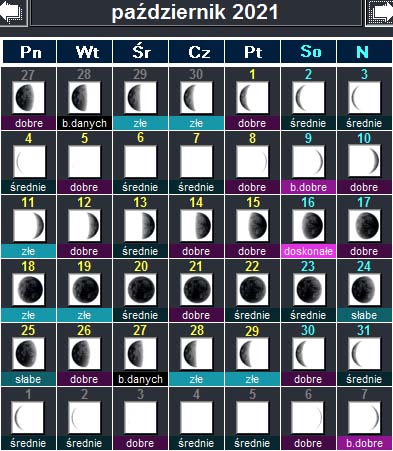
Task: Open moon phase image for October 26
Action: tap(84, 354)
